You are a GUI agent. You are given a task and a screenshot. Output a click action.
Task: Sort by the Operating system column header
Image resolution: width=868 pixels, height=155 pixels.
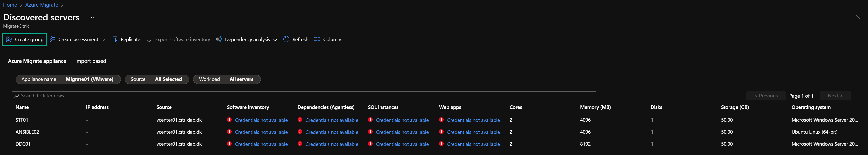[811, 107]
